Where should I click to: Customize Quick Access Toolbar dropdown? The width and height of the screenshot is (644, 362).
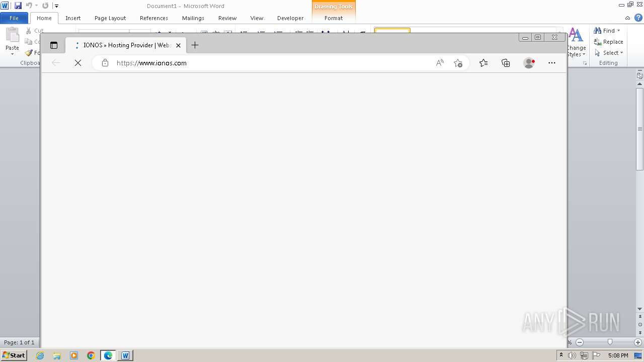click(x=56, y=6)
